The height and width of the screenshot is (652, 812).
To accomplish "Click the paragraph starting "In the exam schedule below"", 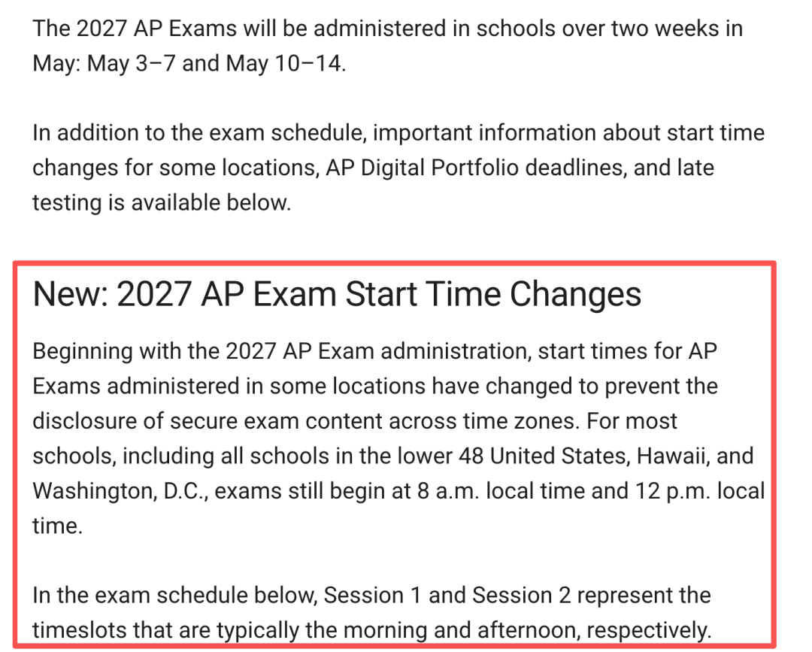I will coord(372,613).
